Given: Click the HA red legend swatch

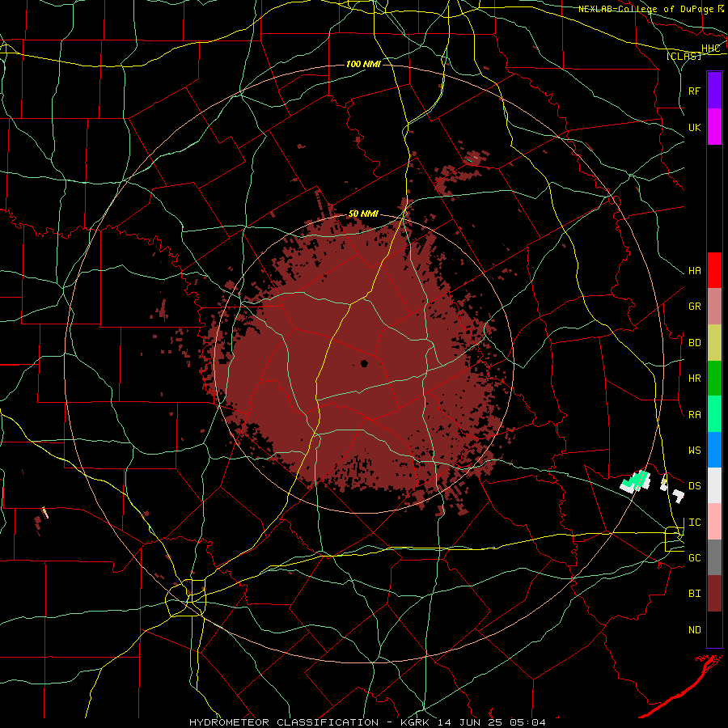Looking at the screenshot, I should tap(714, 270).
